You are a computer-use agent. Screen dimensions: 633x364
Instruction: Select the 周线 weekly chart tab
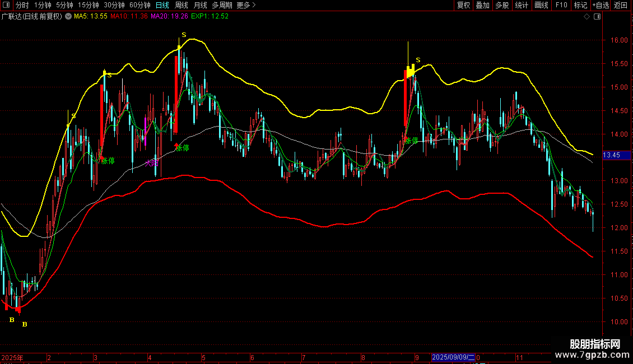(x=181, y=5)
